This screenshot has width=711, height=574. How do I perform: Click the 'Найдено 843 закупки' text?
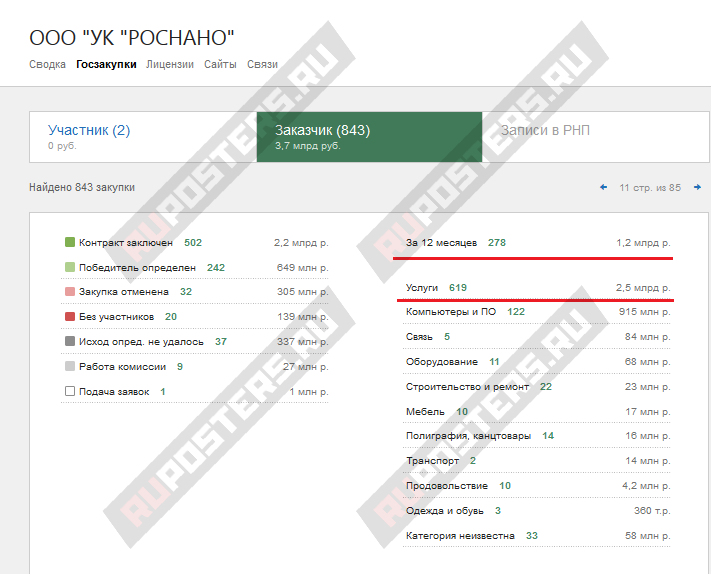point(82,187)
